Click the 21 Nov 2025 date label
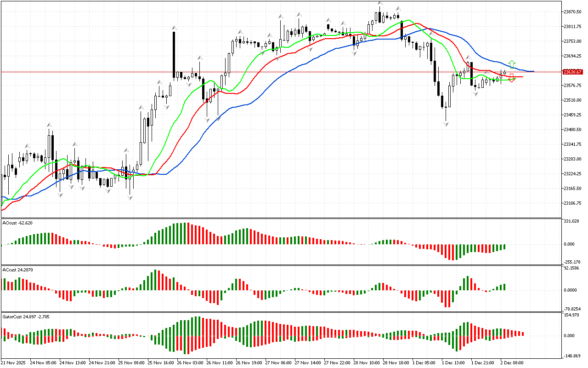Screen dimensions: 588x368 pyautogui.click(x=13, y=362)
